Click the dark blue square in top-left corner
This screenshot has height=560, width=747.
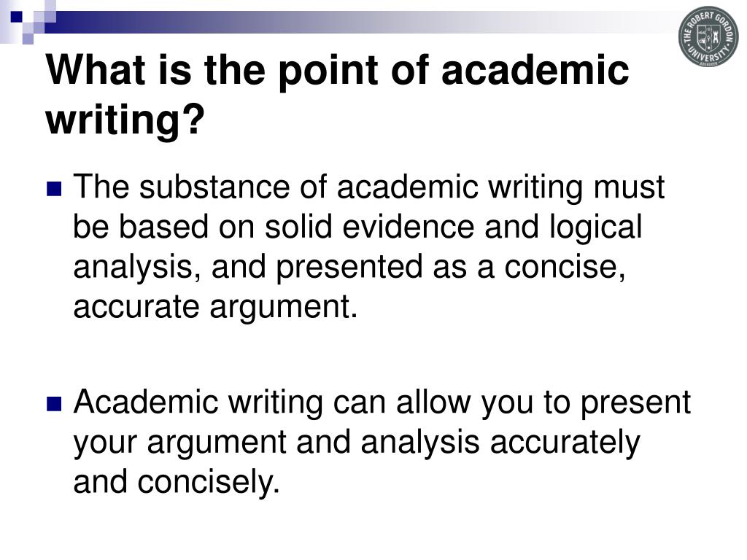16,17
